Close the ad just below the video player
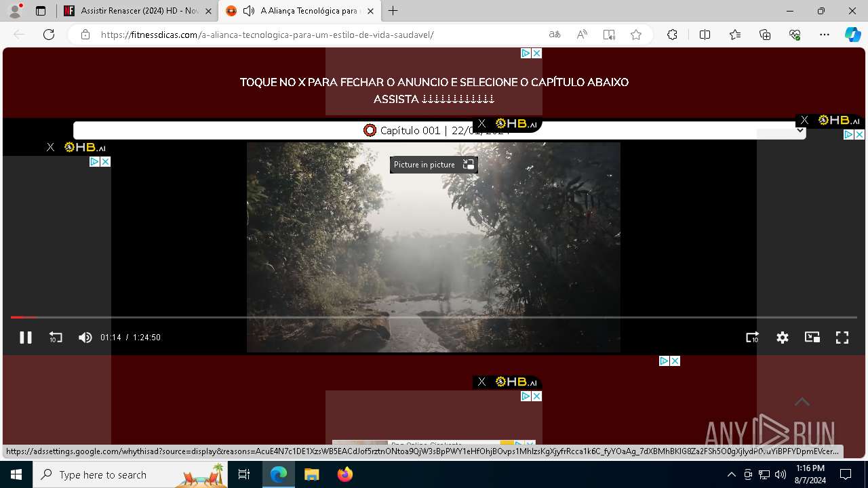 point(675,361)
